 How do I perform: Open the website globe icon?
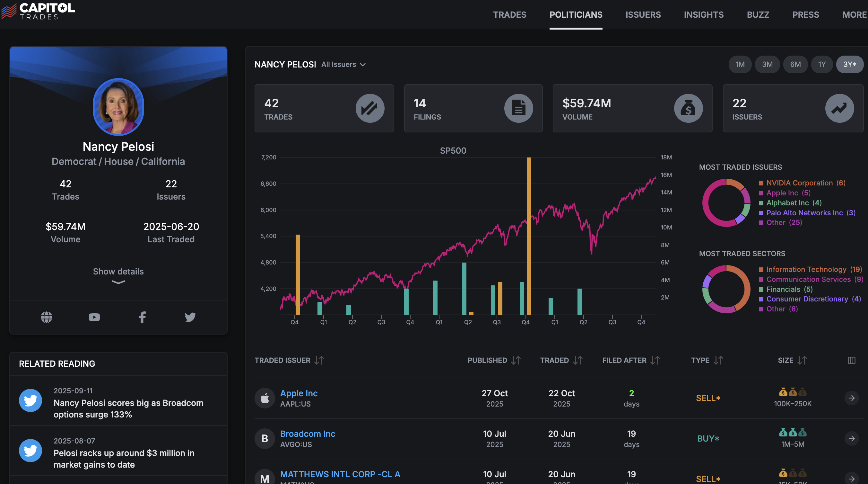point(47,317)
